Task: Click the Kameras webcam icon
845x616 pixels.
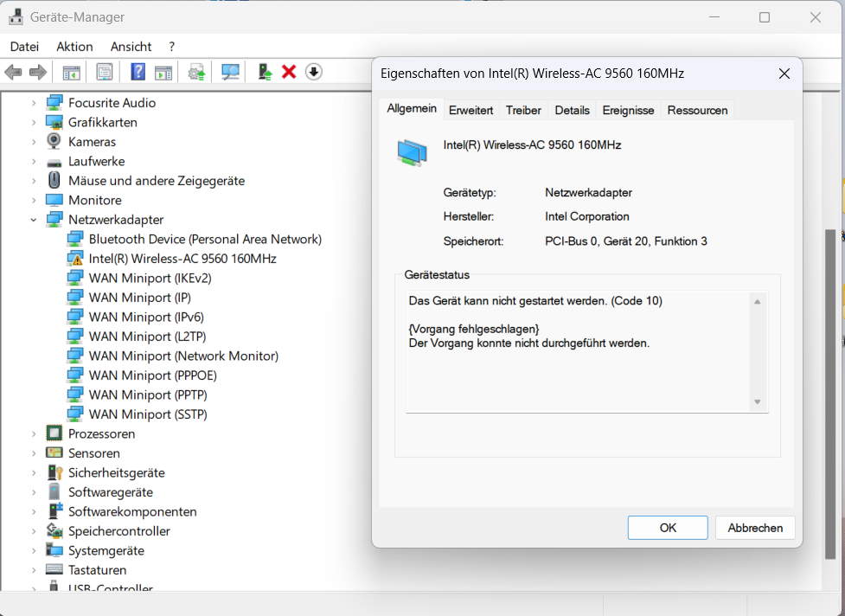Action: click(54, 141)
